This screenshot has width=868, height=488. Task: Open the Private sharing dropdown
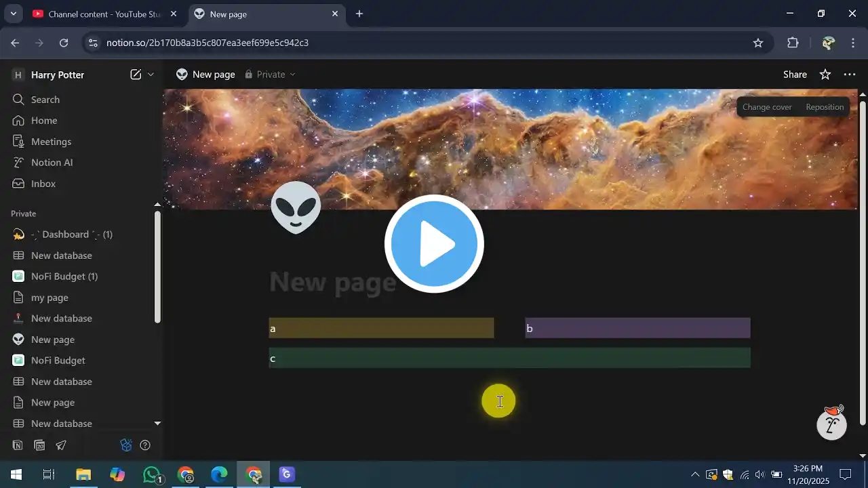(x=271, y=75)
